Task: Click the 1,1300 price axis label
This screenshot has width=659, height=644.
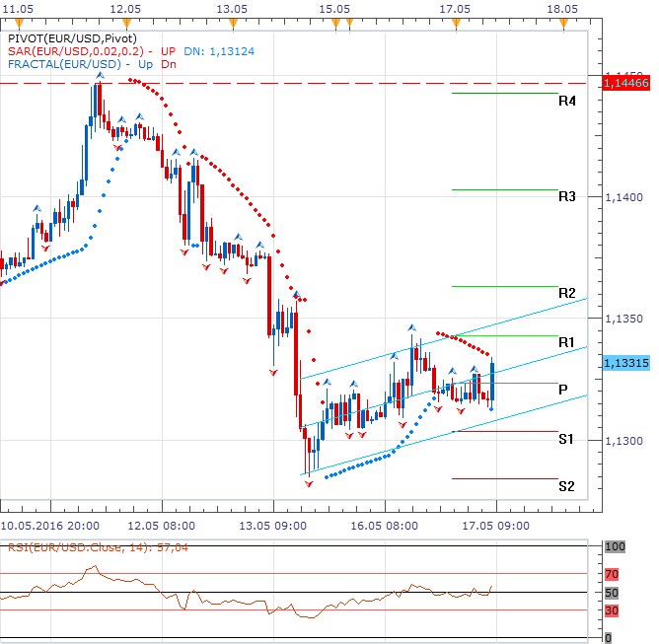Action: [623, 441]
